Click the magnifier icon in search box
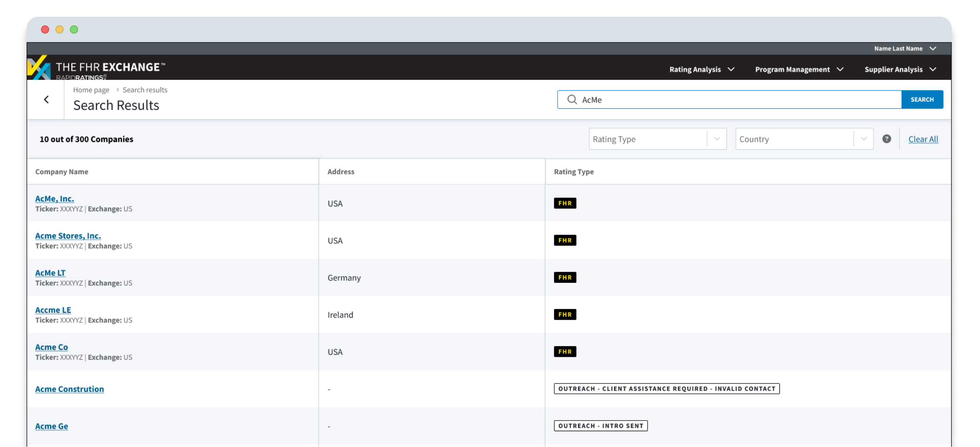Image resolution: width=980 pixels, height=447 pixels. tap(572, 100)
